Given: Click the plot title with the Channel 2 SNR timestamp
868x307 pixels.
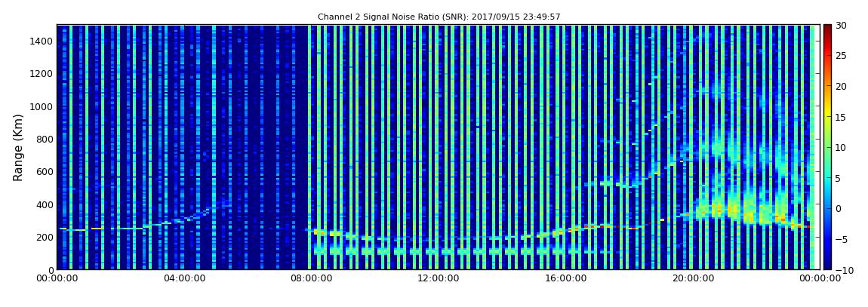Looking at the screenshot, I should coord(439,17).
